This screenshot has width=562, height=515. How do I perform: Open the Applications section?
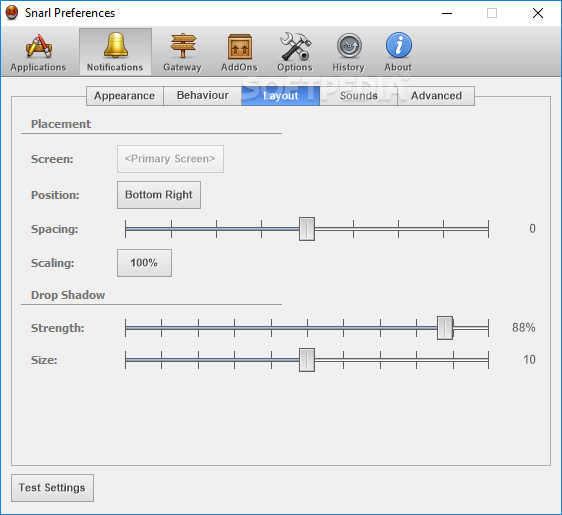[38, 52]
